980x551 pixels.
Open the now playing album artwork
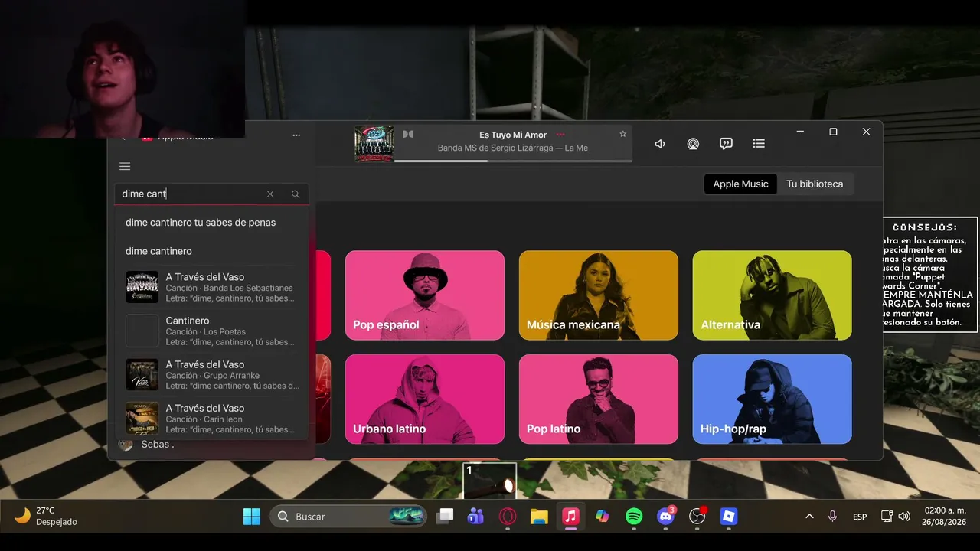374,144
